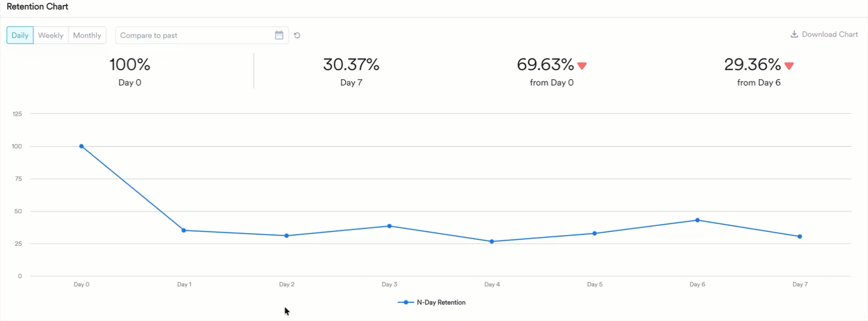Toggle N-Day Retention legend label

[x=441, y=302]
